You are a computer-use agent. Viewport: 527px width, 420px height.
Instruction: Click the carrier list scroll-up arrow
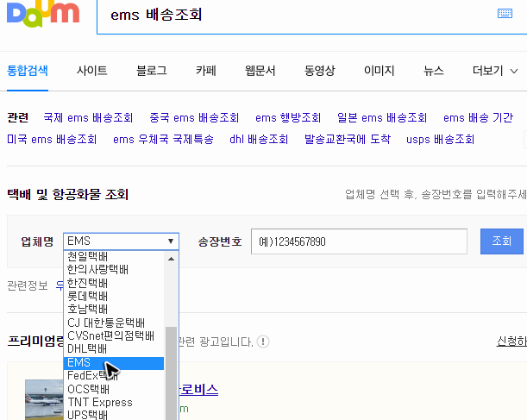click(171, 259)
